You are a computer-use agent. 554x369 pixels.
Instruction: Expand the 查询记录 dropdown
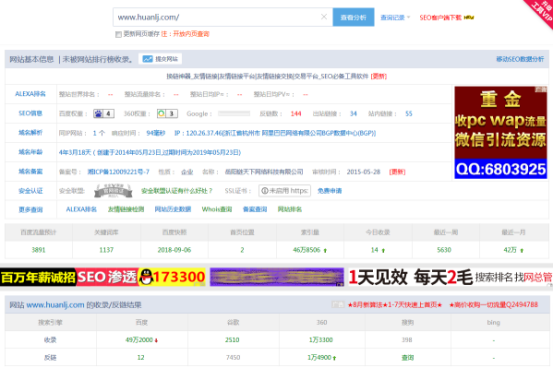395,17
